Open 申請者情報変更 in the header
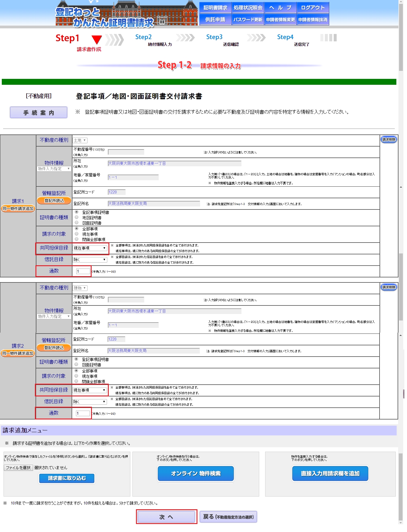The width and height of the screenshot is (407, 532). coord(280,19)
